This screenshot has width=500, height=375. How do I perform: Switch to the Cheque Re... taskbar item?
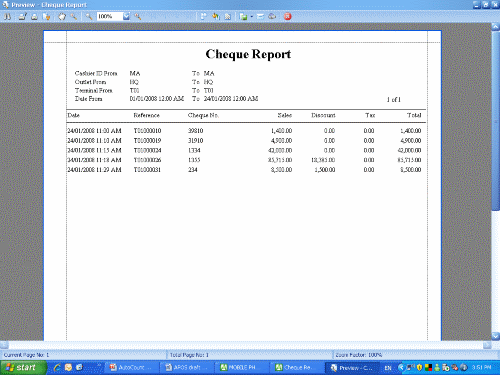coord(296,367)
